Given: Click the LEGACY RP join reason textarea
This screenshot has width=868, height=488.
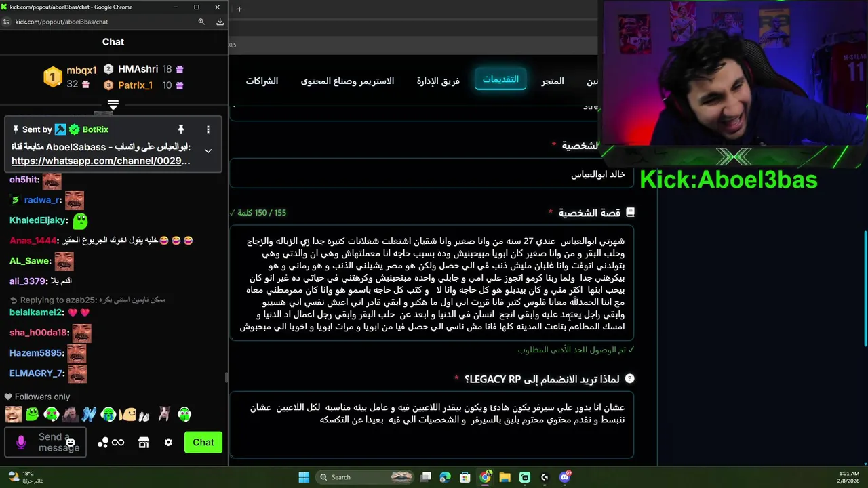Looking at the screenshot, I should (x=432, y=425).
